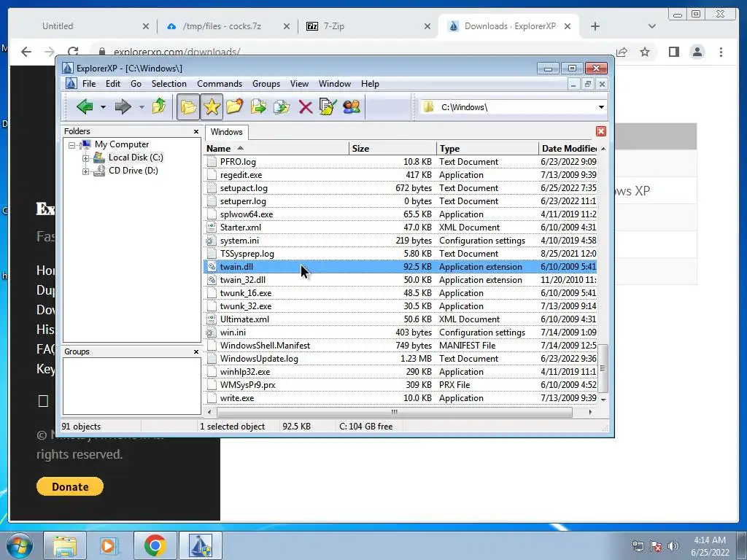Open the Edit menu
The image size is (747, 560).
coord(113,84)
